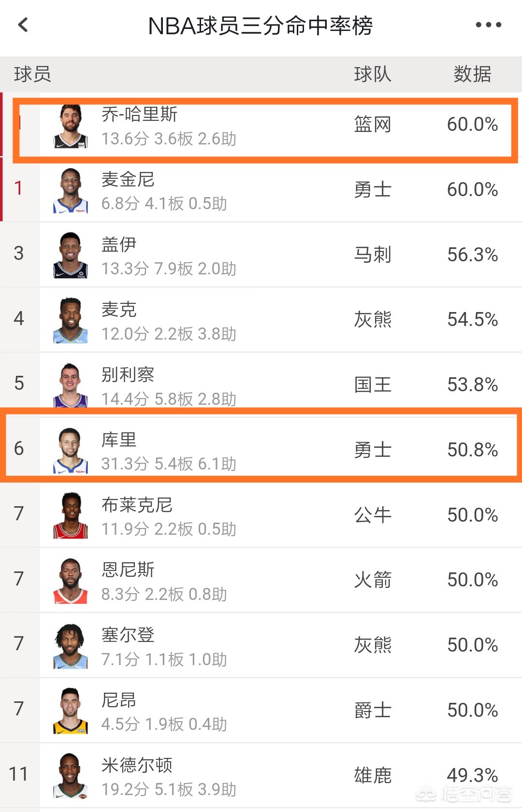Tap 布莱克尼 player photo
This screenshot has width=522, height=812.
71,516
